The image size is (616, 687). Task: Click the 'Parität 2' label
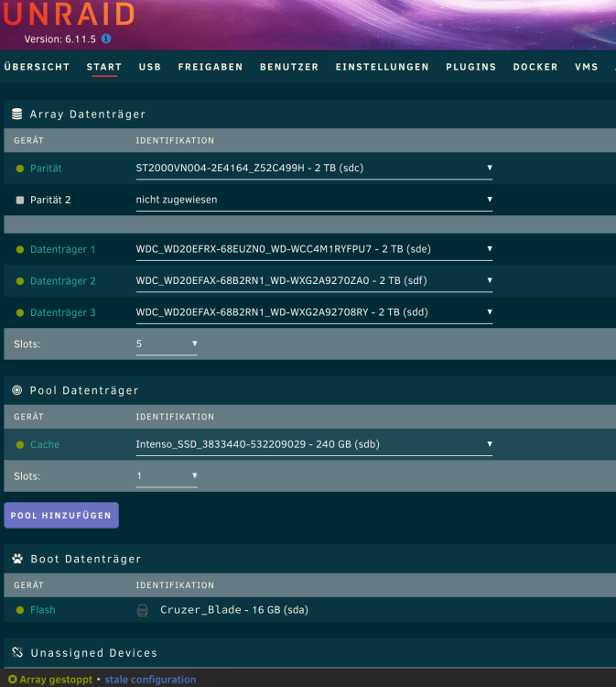tap(50, 200)
